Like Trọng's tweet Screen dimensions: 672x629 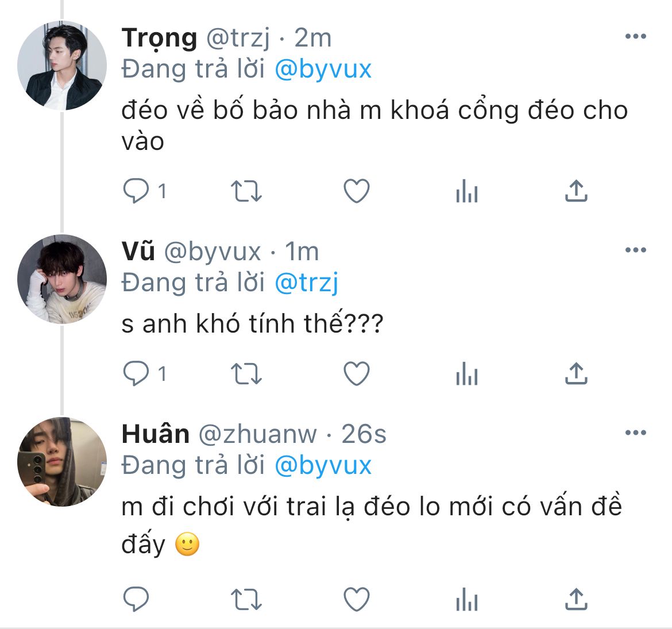tap(356, 191)
